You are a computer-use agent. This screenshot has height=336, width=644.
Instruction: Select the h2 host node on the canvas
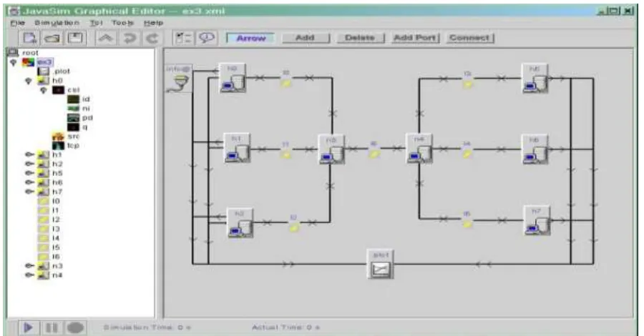(x=240, y=223)
